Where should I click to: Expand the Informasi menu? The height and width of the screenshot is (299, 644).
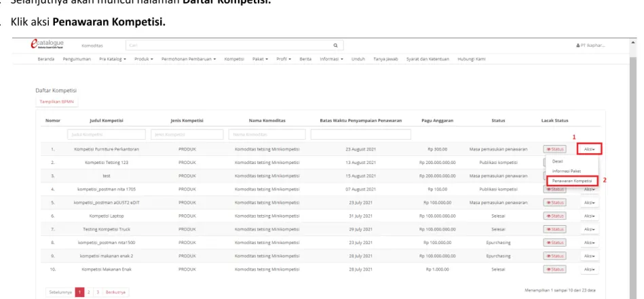point(331,59)
